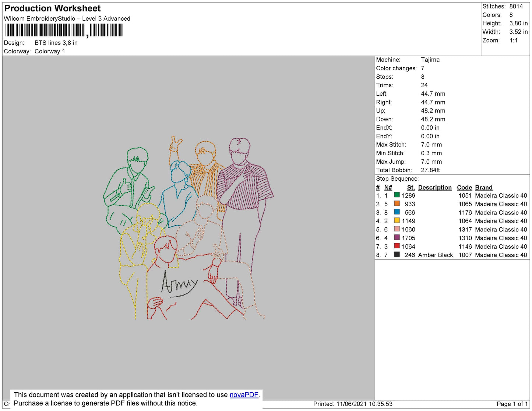Click the 'St.' column header

coord(411,188)
